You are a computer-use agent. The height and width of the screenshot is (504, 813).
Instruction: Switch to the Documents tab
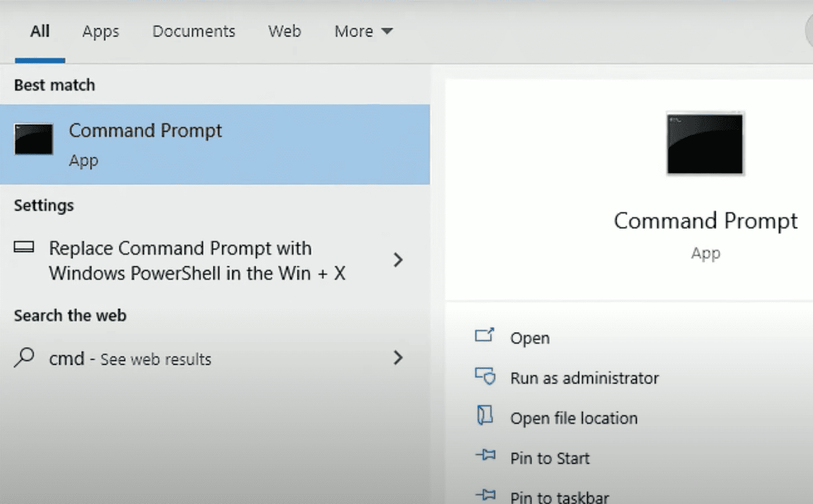194,32
